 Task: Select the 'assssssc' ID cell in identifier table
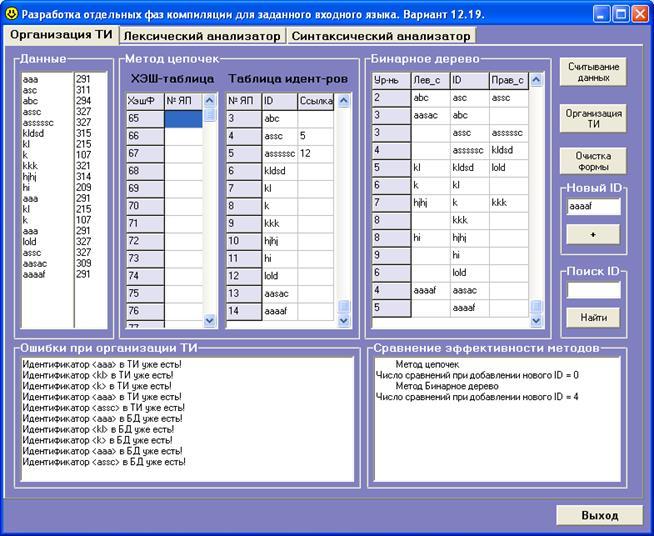pos(279,153)
